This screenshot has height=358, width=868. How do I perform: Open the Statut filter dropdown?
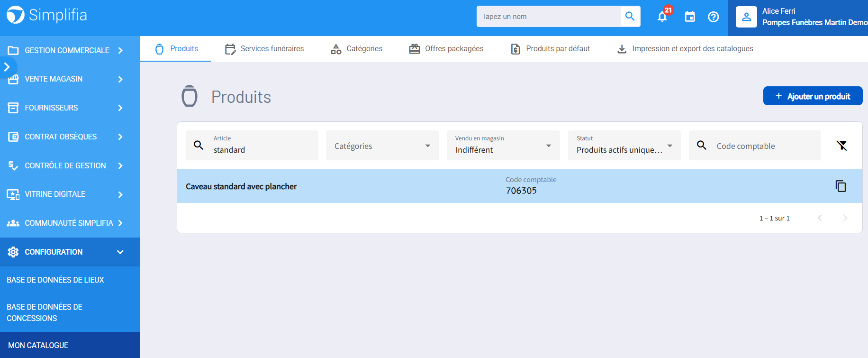click(624, 146)
